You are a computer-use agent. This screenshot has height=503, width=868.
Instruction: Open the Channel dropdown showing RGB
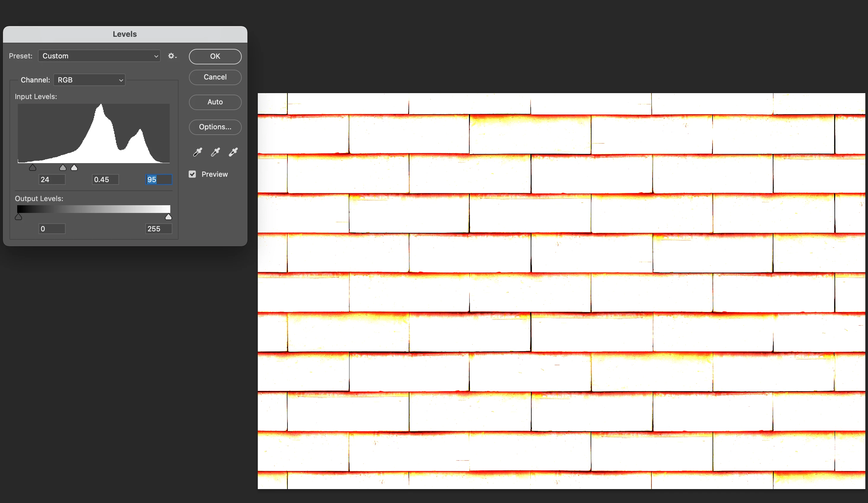tap(89, 80)
